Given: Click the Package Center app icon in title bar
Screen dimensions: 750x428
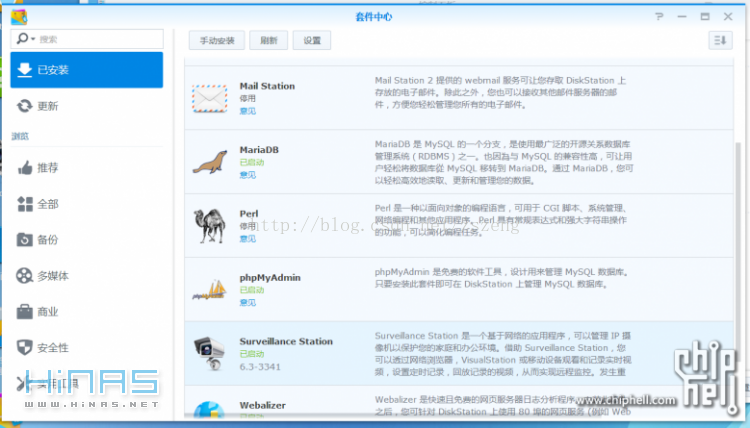Looking at the screenshot, I should coord(19,17).
